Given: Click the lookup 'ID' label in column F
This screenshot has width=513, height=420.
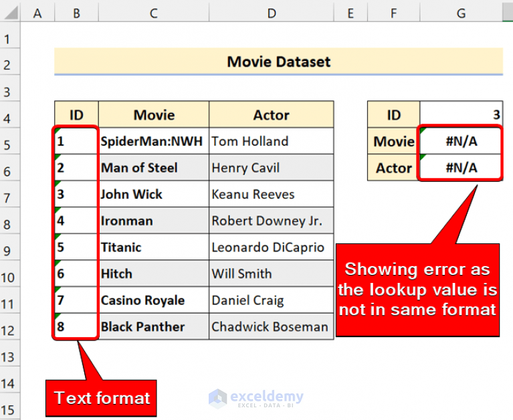Looking at the screenshot, I should point(393,114).
